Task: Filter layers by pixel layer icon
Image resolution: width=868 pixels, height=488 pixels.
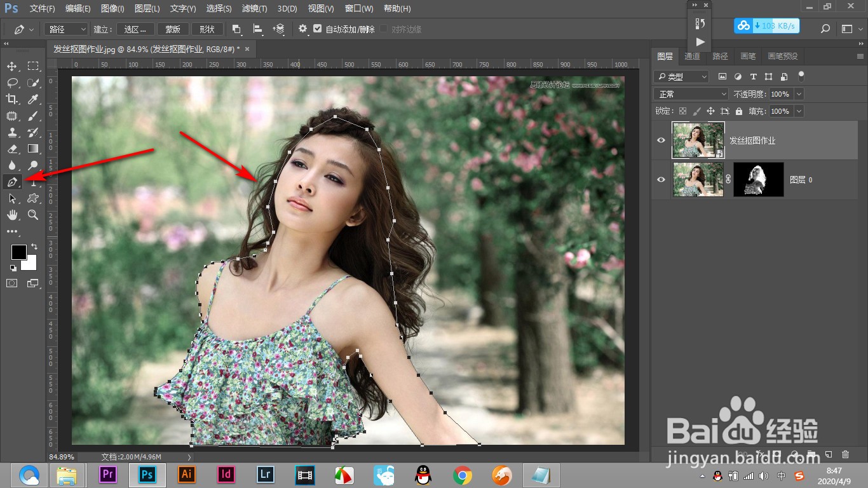Action: point(722,76)
